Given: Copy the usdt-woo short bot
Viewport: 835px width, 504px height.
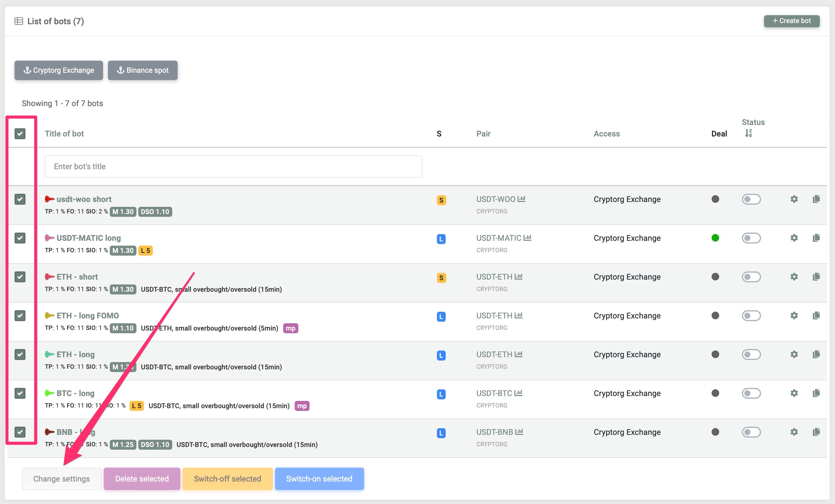Looking at the screenshot, I should coord(816,199).
